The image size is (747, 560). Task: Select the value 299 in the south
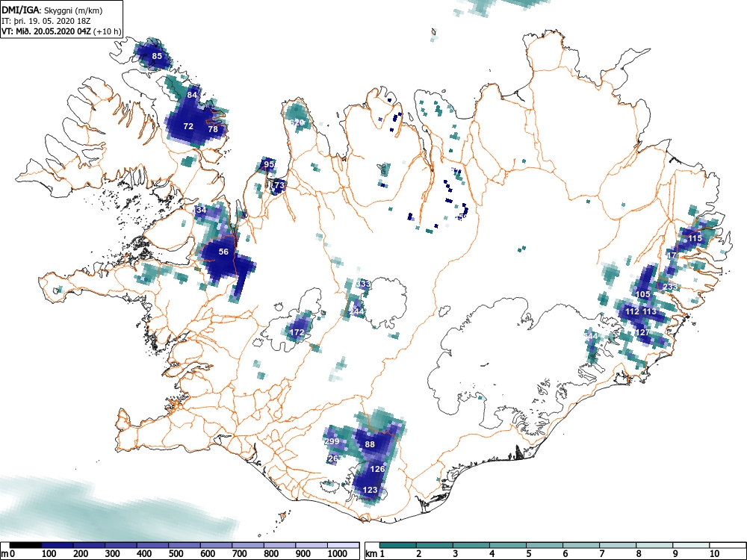332,441
